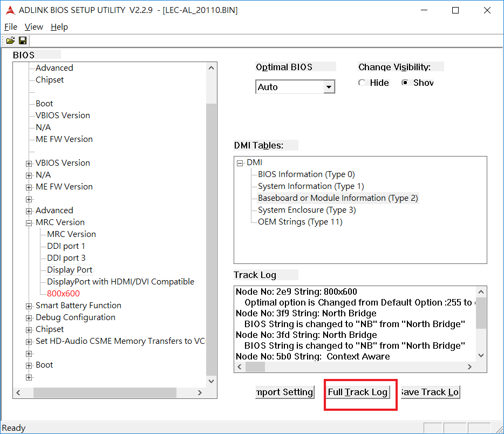Image resolution: width=504 pixels, height=434 pixels.
Task: Click the Full Track Log button
Action: coord(358,392)
